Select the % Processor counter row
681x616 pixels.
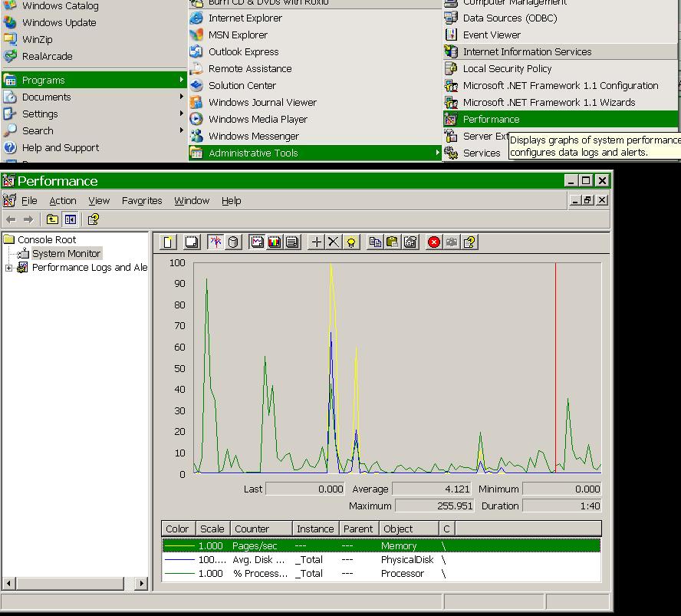coord(381,574)
